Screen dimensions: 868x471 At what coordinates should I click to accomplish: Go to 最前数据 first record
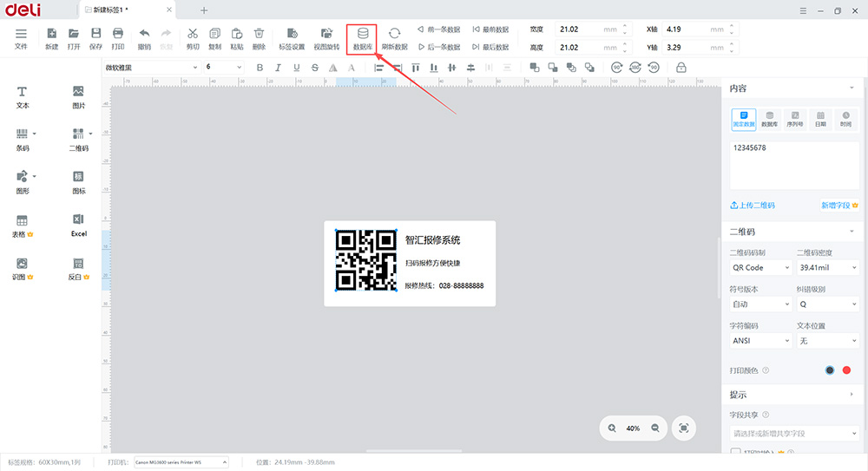tap(490, 29)
